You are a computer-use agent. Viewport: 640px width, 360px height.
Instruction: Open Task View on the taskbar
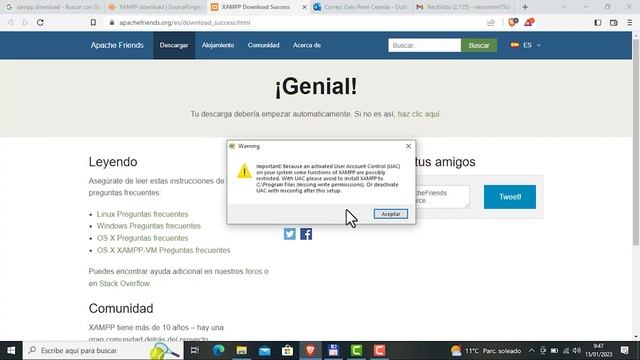195,351
